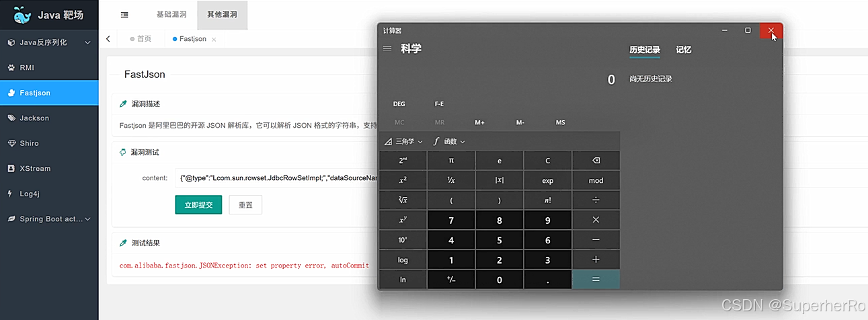Click the calculator log button

[403, 259]
